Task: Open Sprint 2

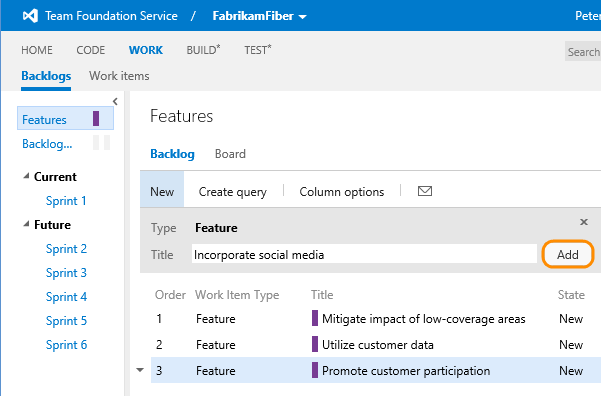Action: 66,249
